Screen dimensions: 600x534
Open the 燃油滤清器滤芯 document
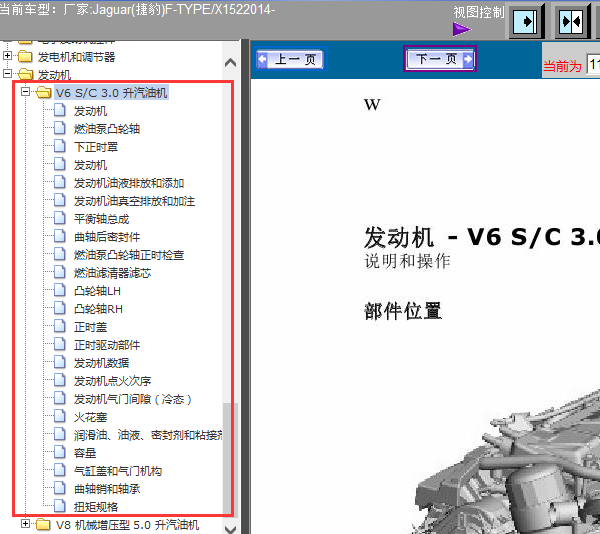pyautogui.click(x=112, y=273)
